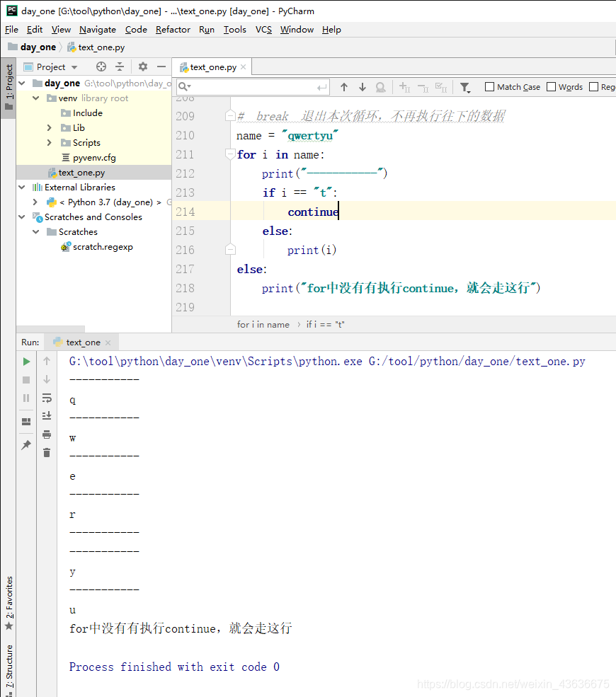
Task: Open the search filter funnel icon
Action: [x=465, y=88]
